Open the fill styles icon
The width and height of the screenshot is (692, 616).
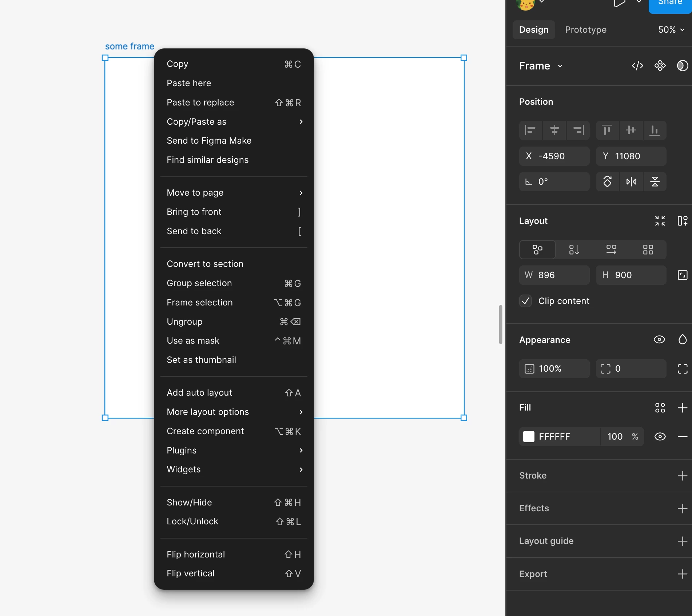(x=660, y=408)
